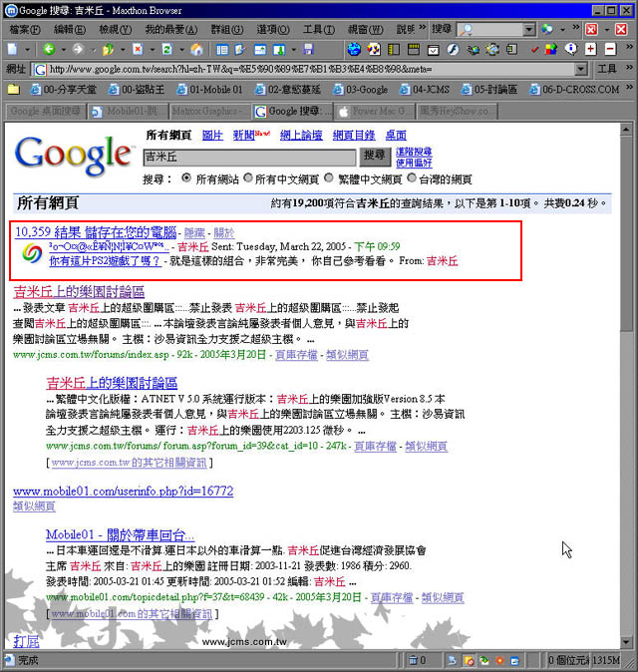Viewport: 638px width, 672px height.
Task: Click the search engine globe icon
Action: point(547,29)
